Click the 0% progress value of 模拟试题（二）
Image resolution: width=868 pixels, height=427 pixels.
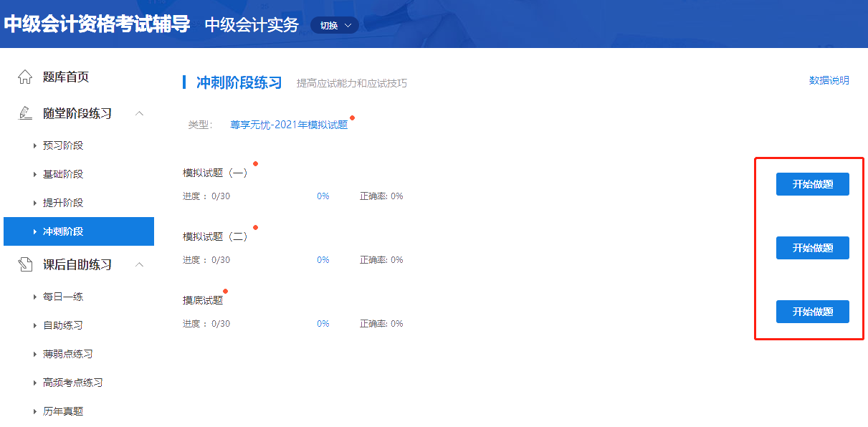pos(323,259)
